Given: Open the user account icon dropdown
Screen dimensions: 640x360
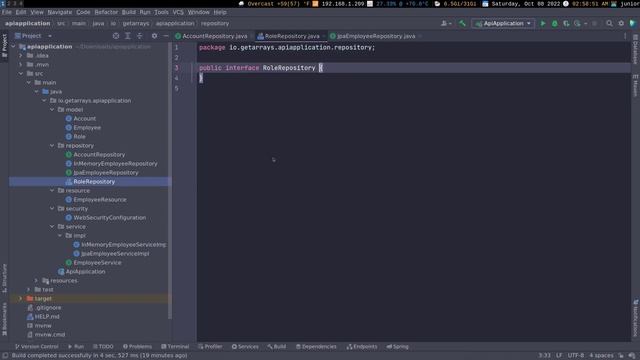Looking at the screenshot, I should tap(446, 24).
